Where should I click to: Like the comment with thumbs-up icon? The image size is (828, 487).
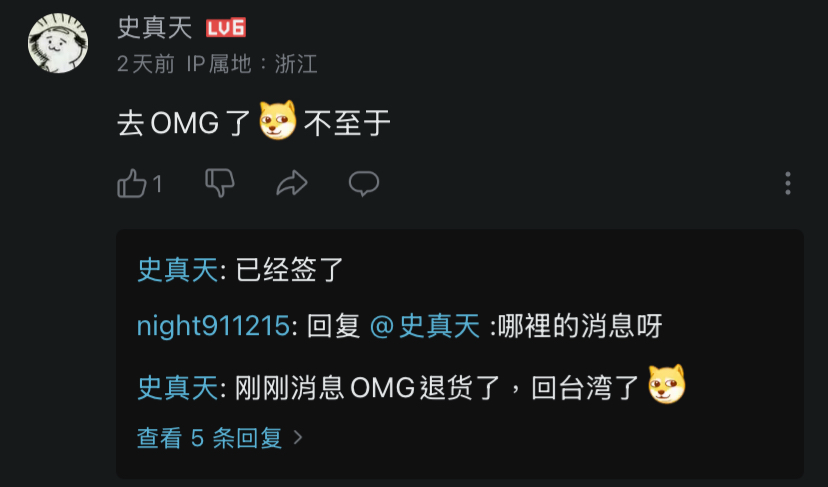[131, 183]
